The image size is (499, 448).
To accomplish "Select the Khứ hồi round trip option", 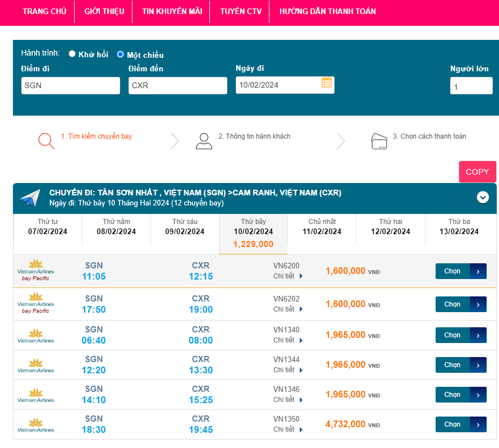I will click(x=72, y=54).
